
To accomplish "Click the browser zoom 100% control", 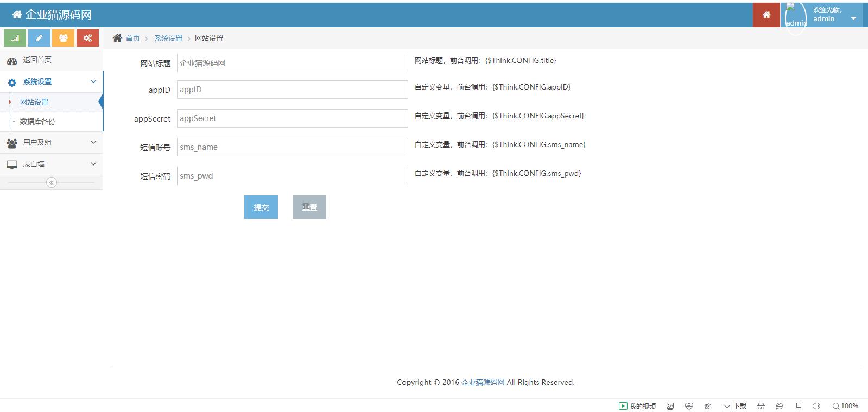I will click(845, 406).
